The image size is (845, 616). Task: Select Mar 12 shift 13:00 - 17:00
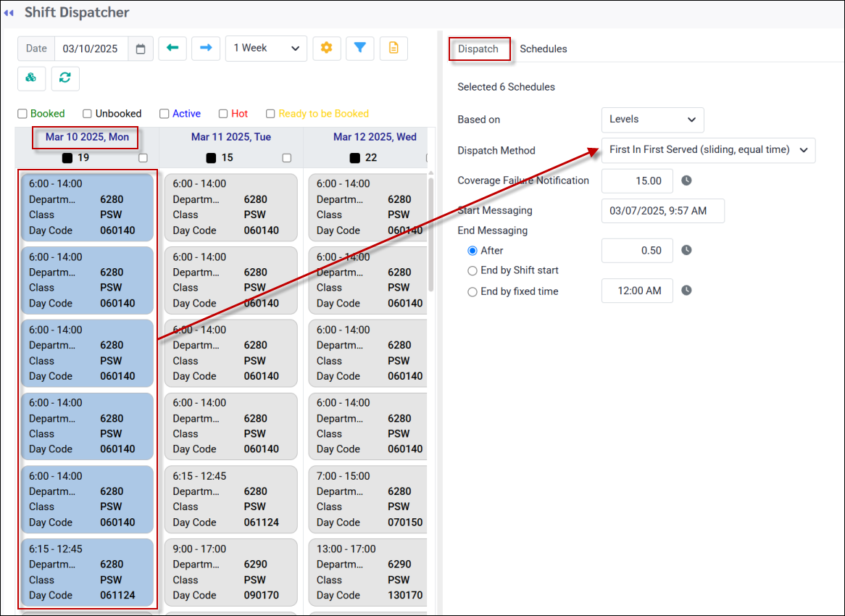click(368, 573)
